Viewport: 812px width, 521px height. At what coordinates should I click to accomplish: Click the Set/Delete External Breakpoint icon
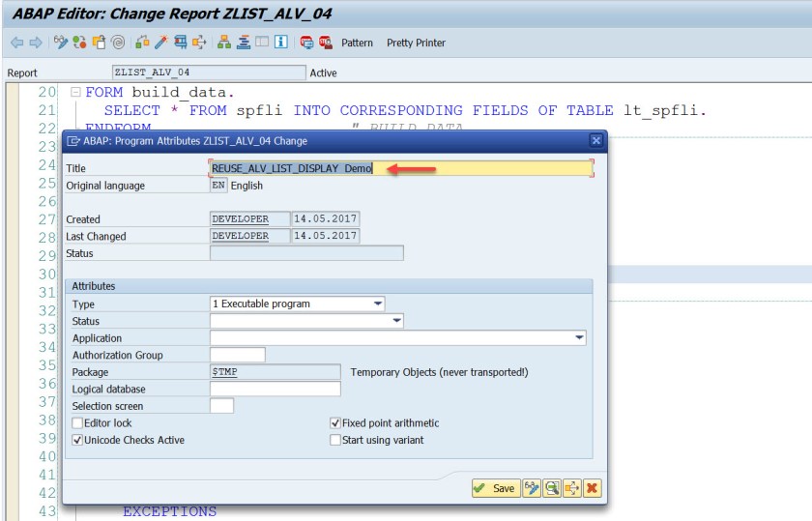point(325,43)
